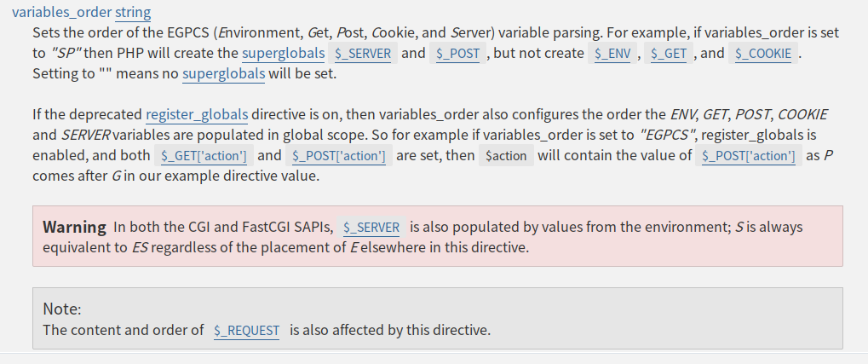Image resolution: width=868 pixels, height=364 pixels.
Task: Open $_POST['action'] link after 'value of'
Action: point(748,156)
